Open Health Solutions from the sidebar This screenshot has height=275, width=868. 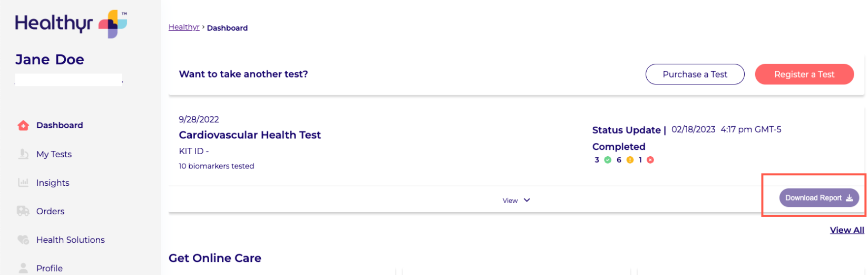coord(70,240)
